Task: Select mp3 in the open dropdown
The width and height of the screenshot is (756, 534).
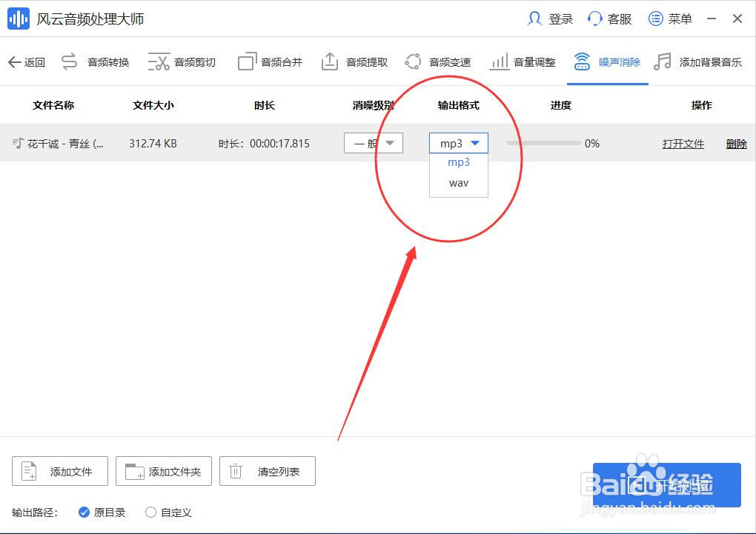Action: click(458, 162)
